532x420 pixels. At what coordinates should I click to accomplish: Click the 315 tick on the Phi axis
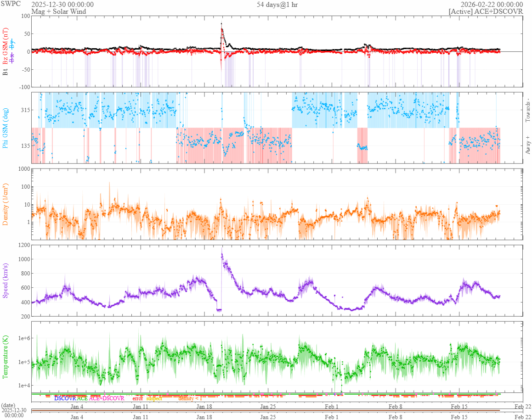[25, 110]
